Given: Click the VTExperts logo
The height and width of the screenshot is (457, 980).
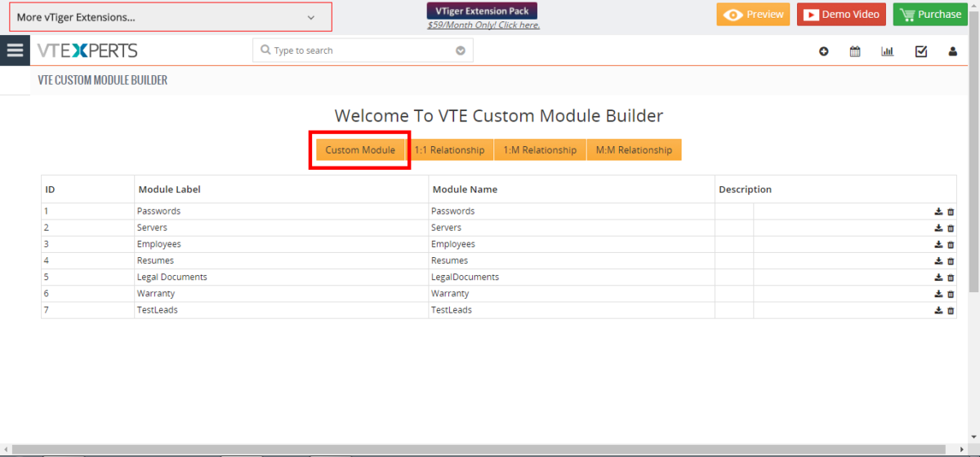Looking at the screenshot, I should [x=87, y=51].
